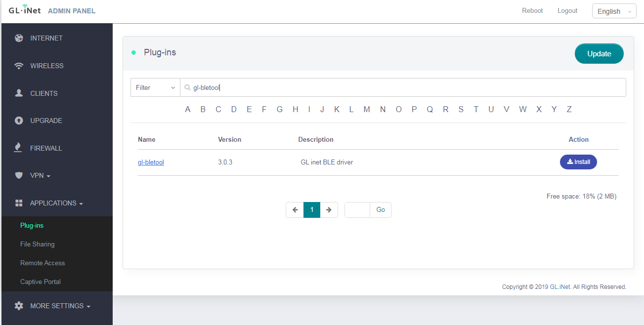Open the Filter dropdown
The image size is (644, 325).
[155, 87]
